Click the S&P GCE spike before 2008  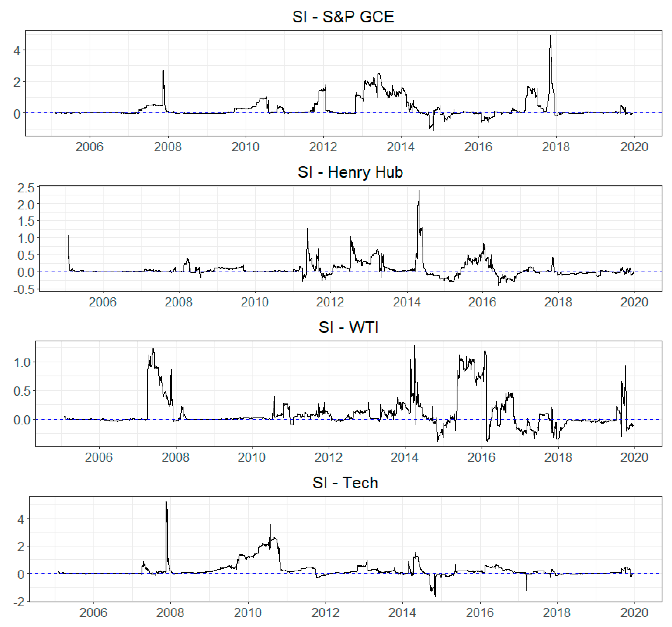click(x=163, y=72)
